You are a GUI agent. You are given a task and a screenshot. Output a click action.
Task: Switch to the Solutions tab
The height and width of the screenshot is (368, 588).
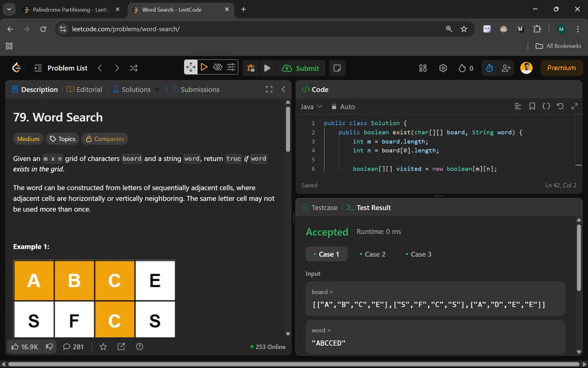(x=131, y=89)
